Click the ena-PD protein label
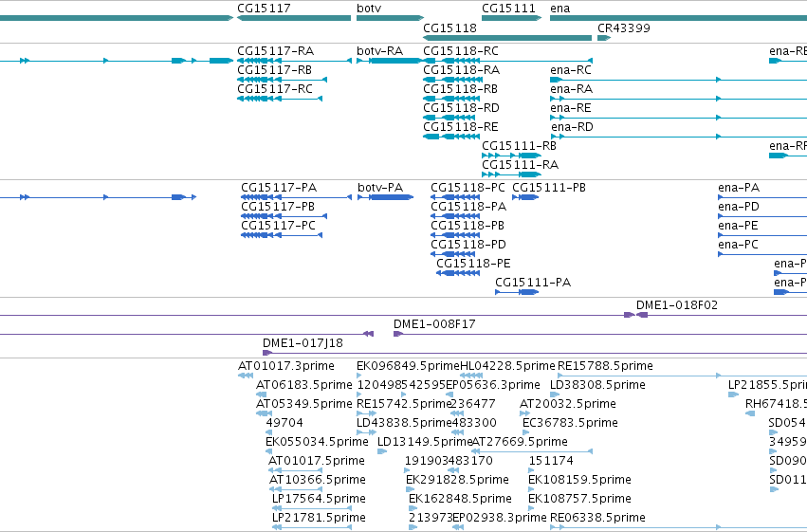 click(739, 207)
